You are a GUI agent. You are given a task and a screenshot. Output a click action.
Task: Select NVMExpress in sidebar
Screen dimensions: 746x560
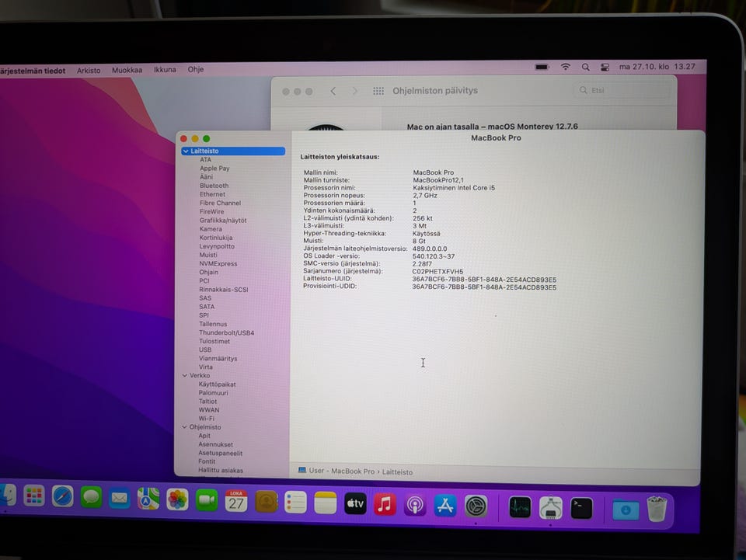tap(218, 264)
